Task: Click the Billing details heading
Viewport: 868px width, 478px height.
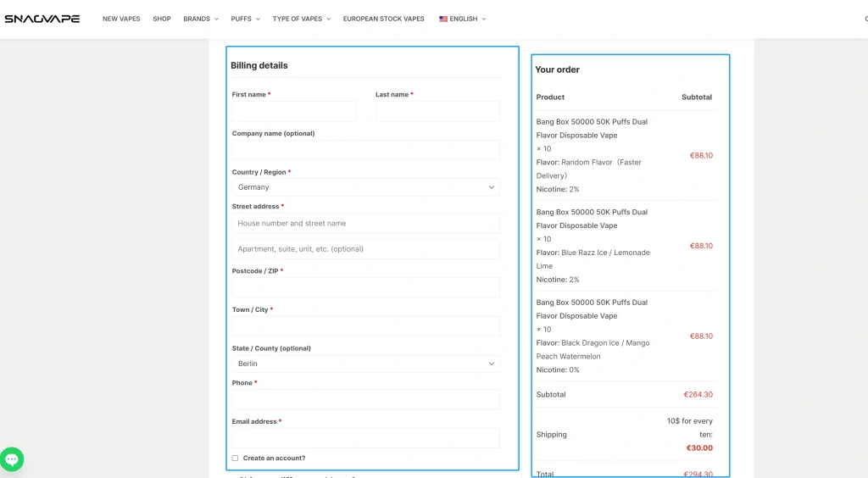Action: 259,65
